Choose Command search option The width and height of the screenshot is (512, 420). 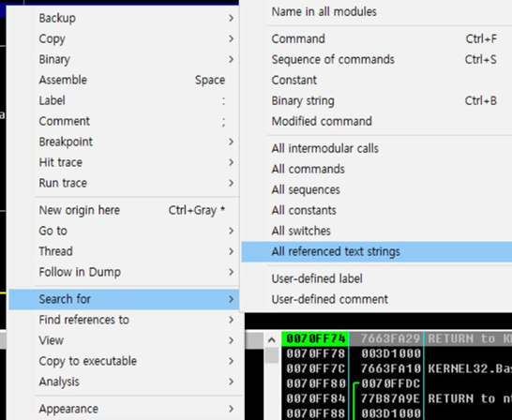[377, 38]
